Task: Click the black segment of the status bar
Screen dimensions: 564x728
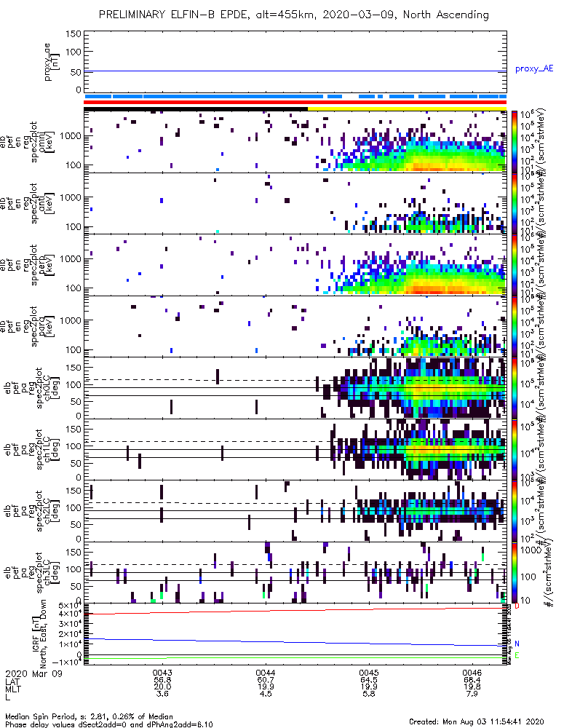Action: [x=196, y=108]
